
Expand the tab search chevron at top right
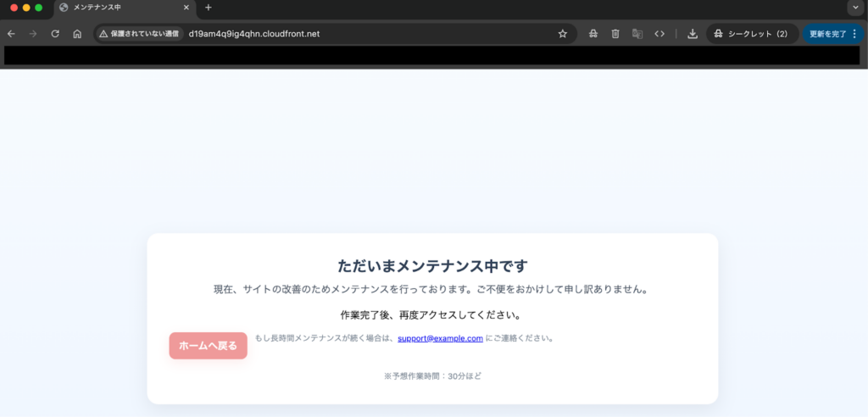pos(854,8)
